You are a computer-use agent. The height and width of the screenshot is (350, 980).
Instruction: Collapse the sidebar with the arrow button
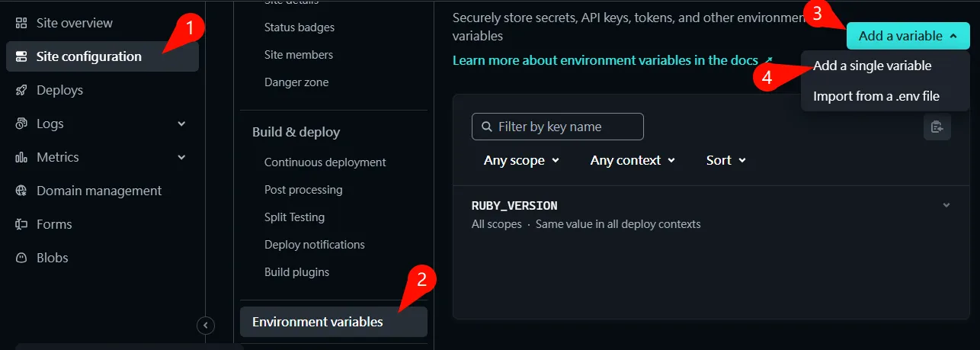[206, 326]
